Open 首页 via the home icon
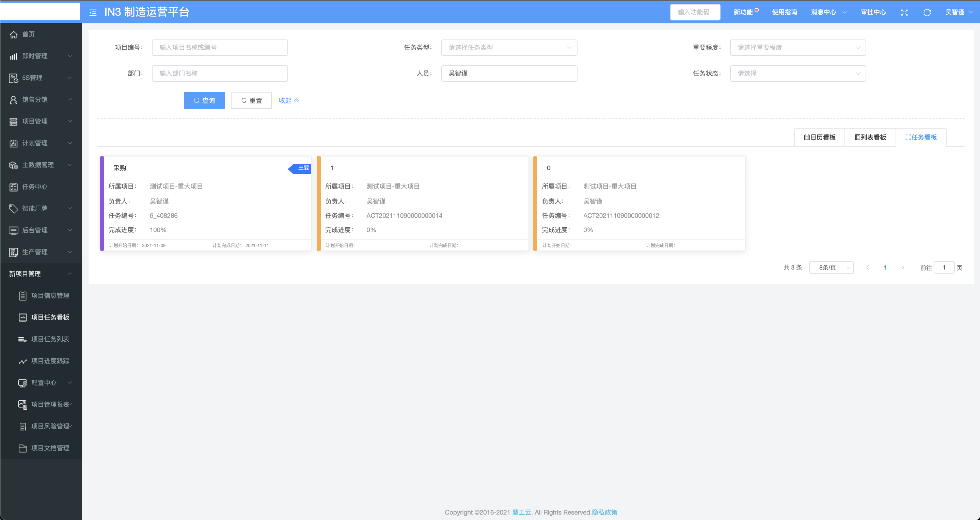This screenshot has height=520, width=980. point(14,35)
